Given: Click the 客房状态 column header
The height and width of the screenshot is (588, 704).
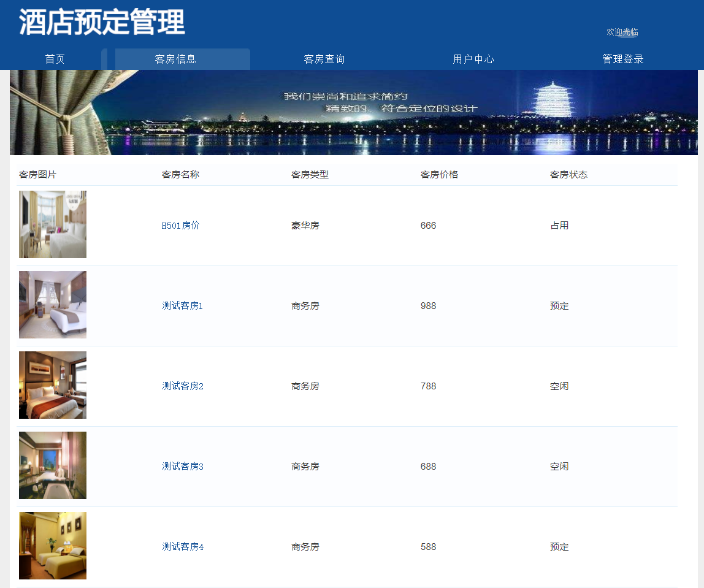Looking at the screenshot, I should click(568, 175).
